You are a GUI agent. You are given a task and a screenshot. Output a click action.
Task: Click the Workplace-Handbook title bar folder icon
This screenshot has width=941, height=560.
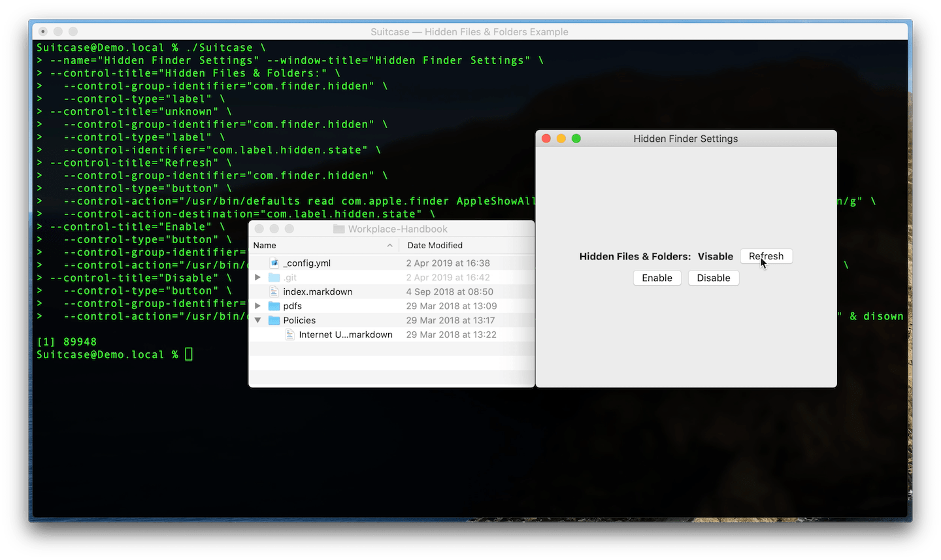[338, 229]
